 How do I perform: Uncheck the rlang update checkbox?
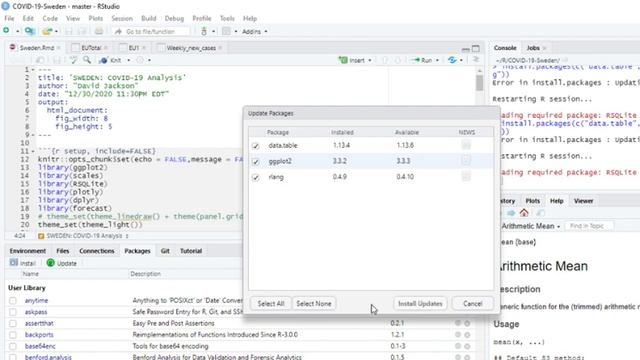[x=256, y=178]
